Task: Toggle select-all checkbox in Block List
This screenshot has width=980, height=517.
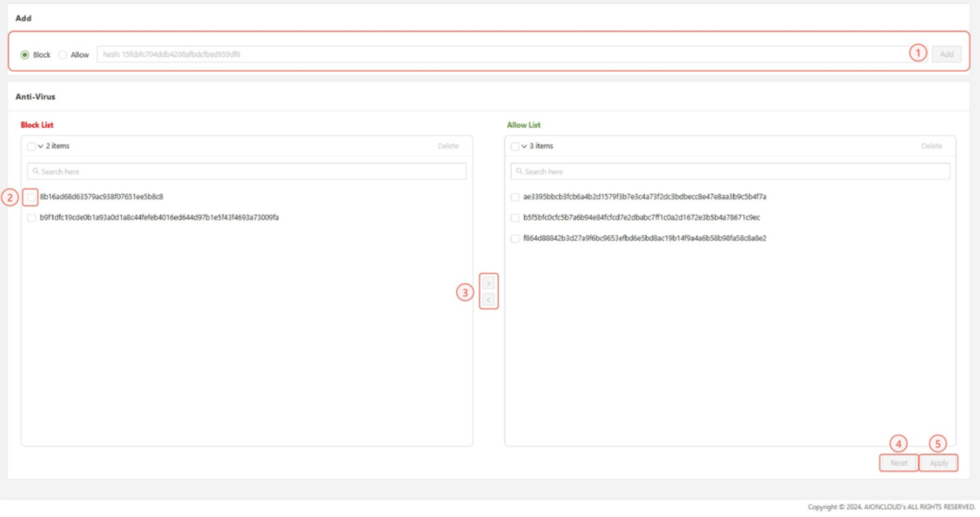Action: click(31, 146)
